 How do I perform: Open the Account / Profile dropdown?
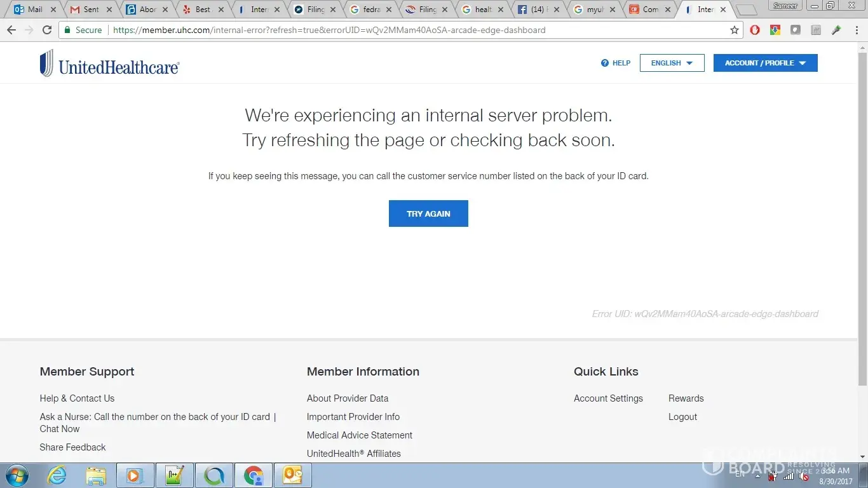tap(765, 63)
